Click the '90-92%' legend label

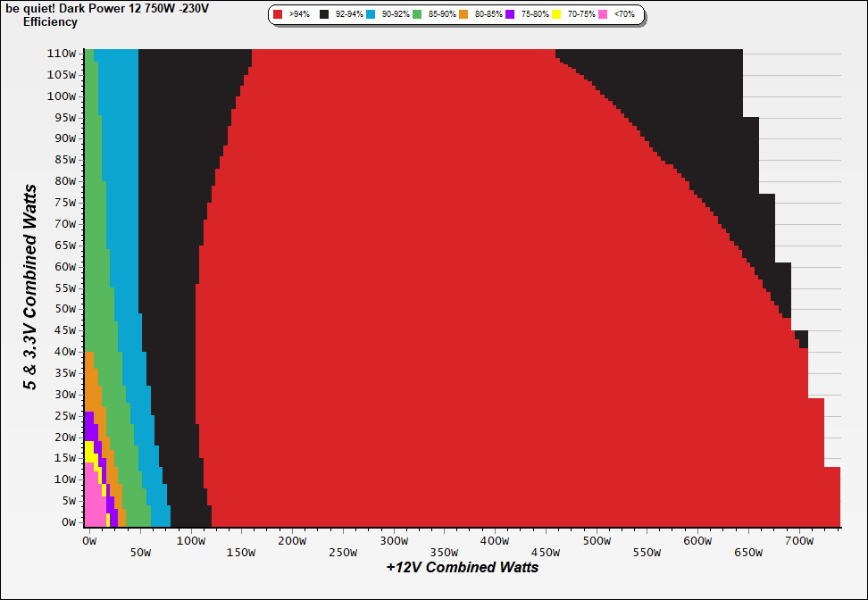396,14
